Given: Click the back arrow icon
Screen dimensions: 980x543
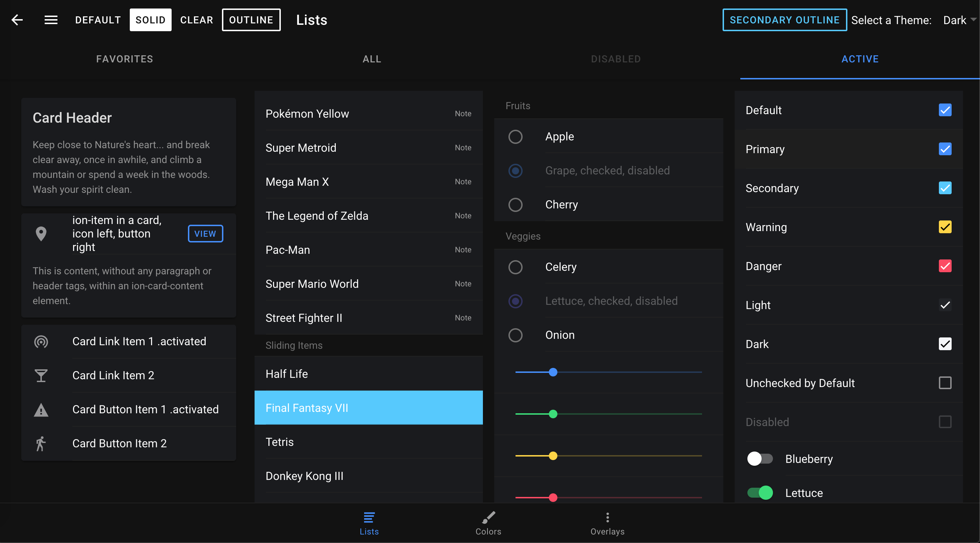Looking at the screenshot, I should point(17,20).
